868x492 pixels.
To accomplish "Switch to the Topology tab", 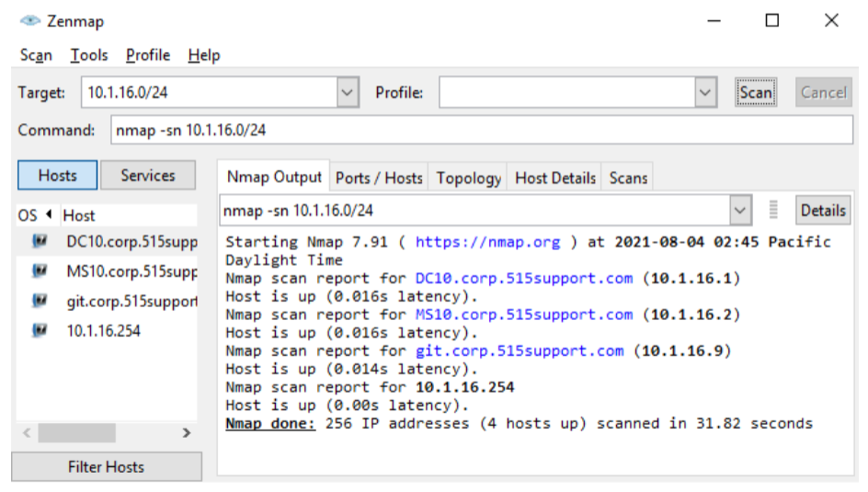I will (468, 178).
